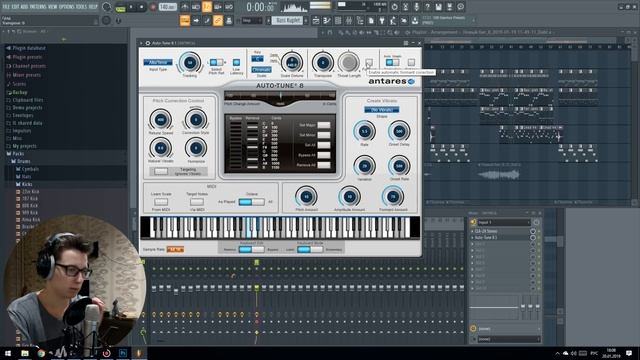Screen dimensions: 640x360
Task: Open the PATTERNS menu
Action: click(x=38, y=7)
